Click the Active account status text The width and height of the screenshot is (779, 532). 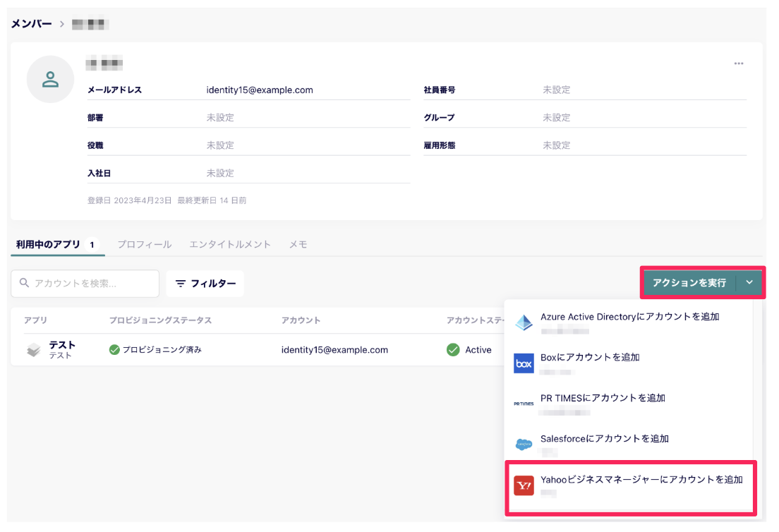click(x=478, y=350)
